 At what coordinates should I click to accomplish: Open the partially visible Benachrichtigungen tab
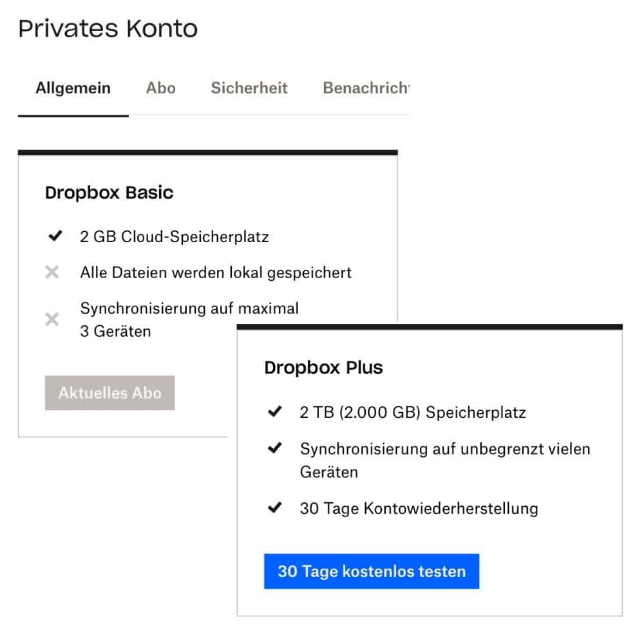[366, 88]
